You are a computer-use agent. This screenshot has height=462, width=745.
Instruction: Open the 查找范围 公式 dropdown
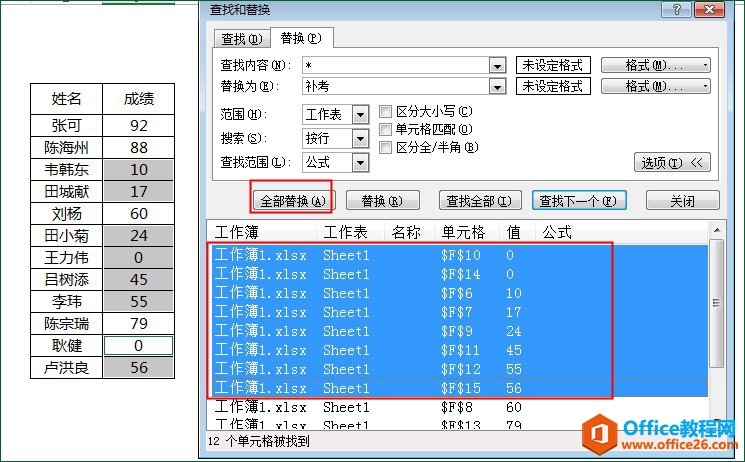point(360,163)
